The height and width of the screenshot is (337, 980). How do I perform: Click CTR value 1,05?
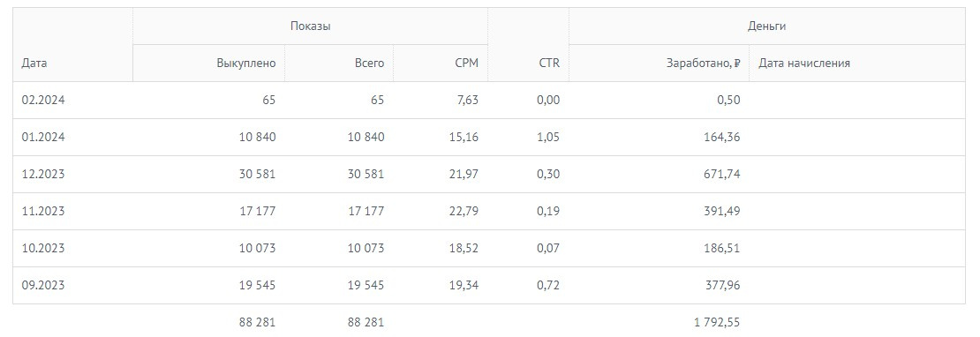(x=548, y=138)
